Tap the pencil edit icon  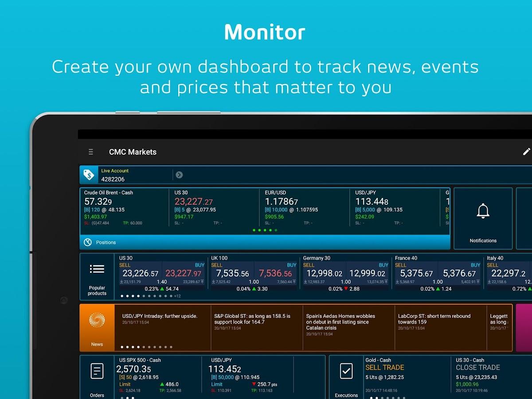(526, 152)
